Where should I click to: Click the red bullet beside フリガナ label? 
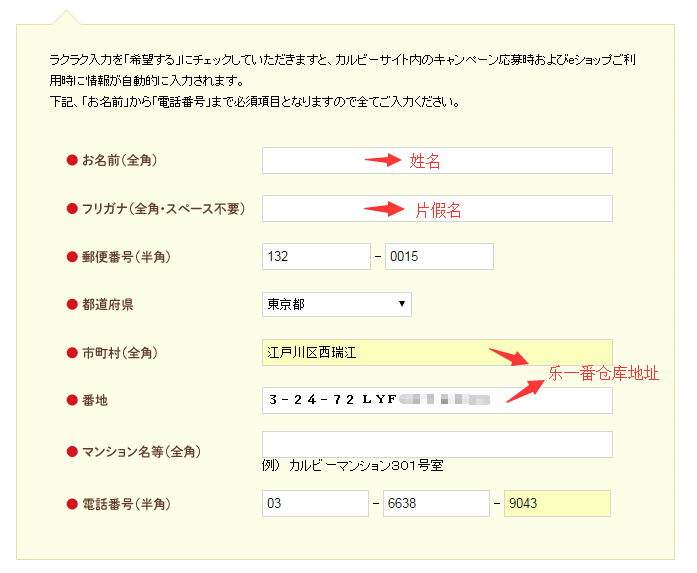(72, 208)
